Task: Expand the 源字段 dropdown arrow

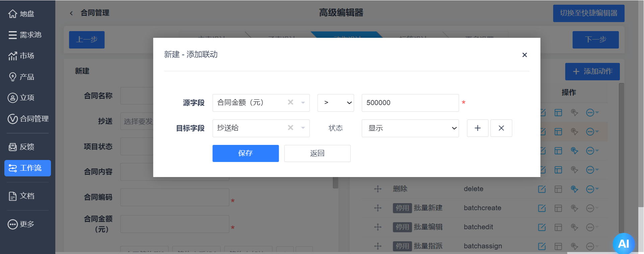Action: [303, 103]
